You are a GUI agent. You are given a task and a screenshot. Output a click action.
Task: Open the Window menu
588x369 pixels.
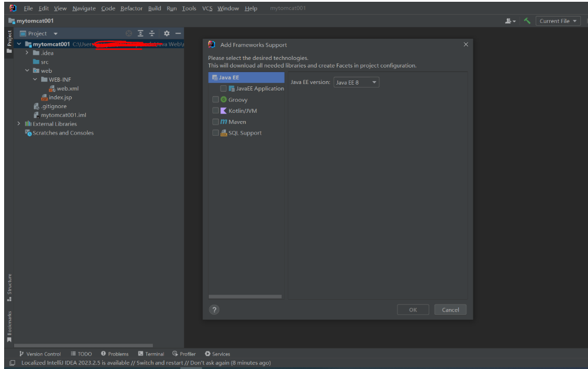[x=228, y=8]
